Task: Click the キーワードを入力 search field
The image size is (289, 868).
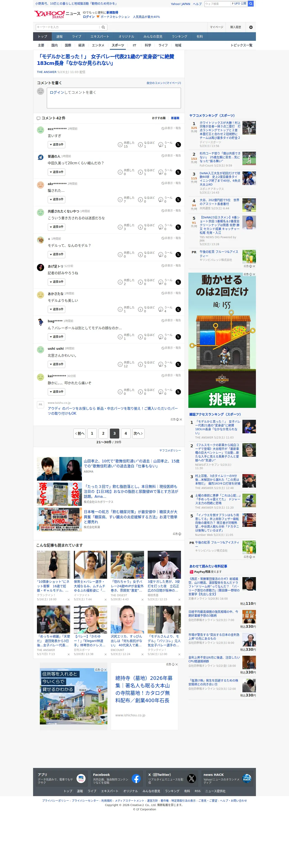Action: pyautogui.click(x=68, y=27)
